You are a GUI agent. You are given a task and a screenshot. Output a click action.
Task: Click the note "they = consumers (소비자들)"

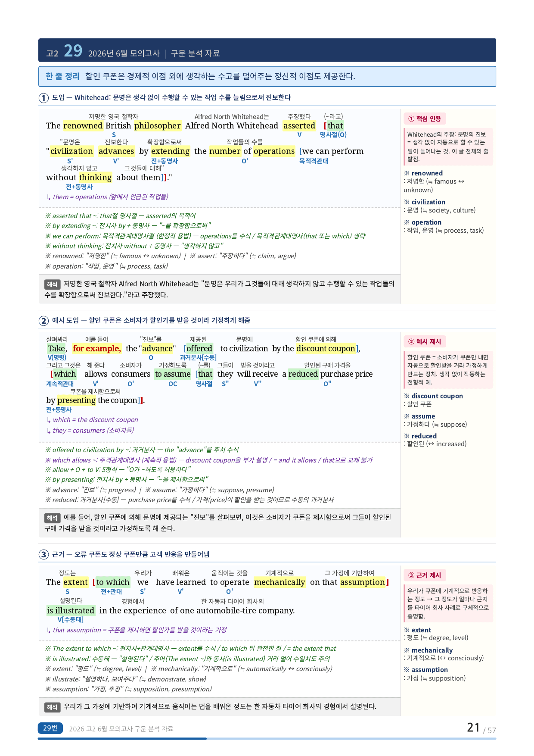tap(90, 430)
